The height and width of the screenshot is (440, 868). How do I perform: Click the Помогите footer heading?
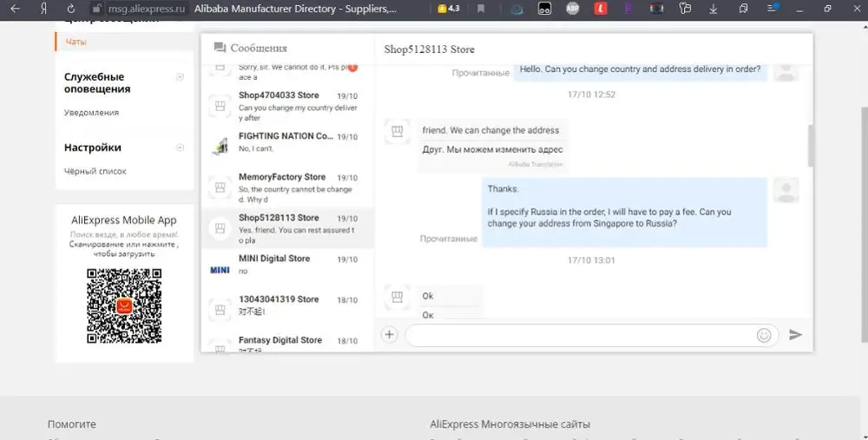click(71, 424)
